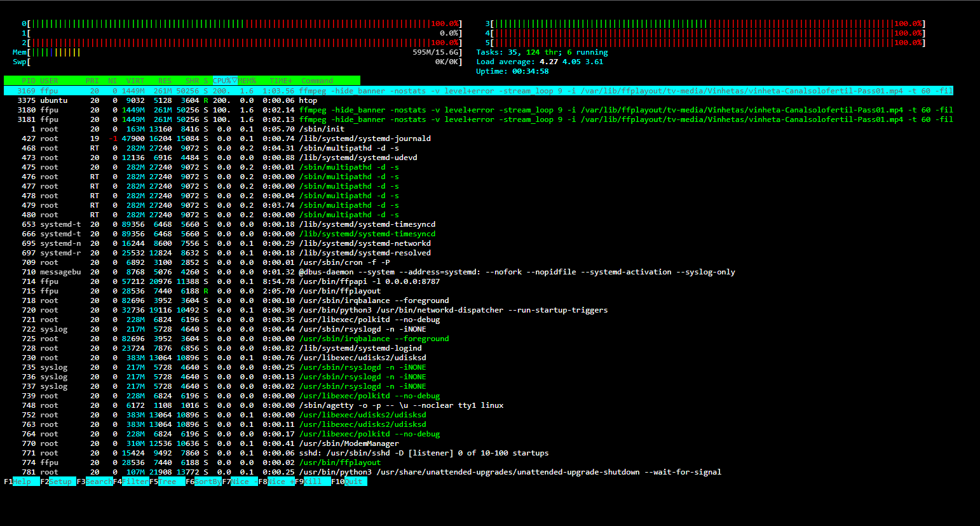
Task: Click F8 Nice + to raise niceness
Action: [x=280, y=482]
